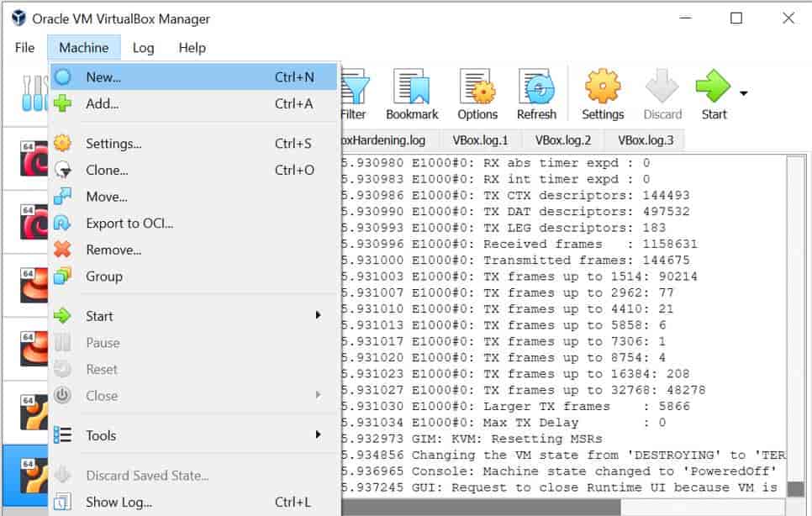Click the Bookmark toolbar icon

(412, 87)
